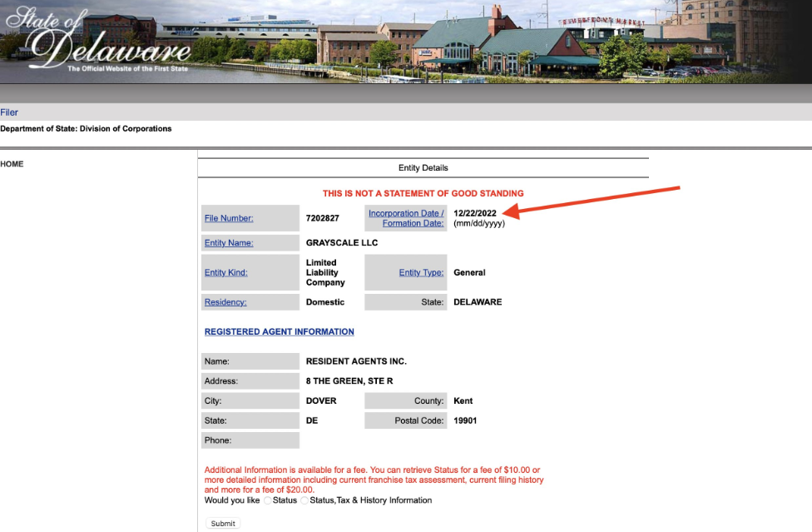812x532 pixels.
Task: Click the Entity Details section header
Action: 423,168
